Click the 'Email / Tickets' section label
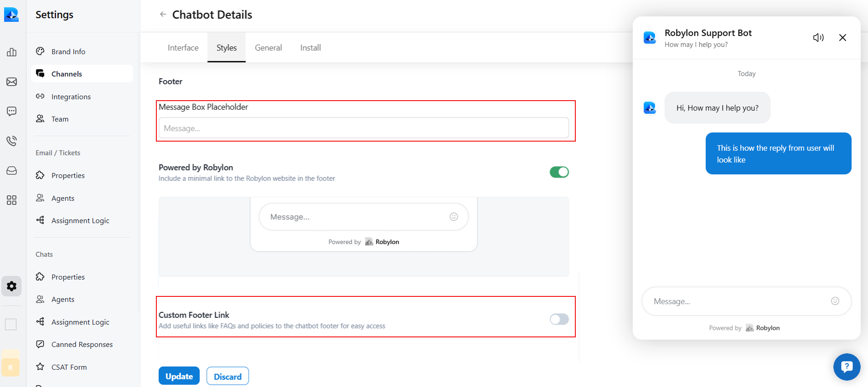The height and width of the screenshot is (387, 868). tap(58, 153)
